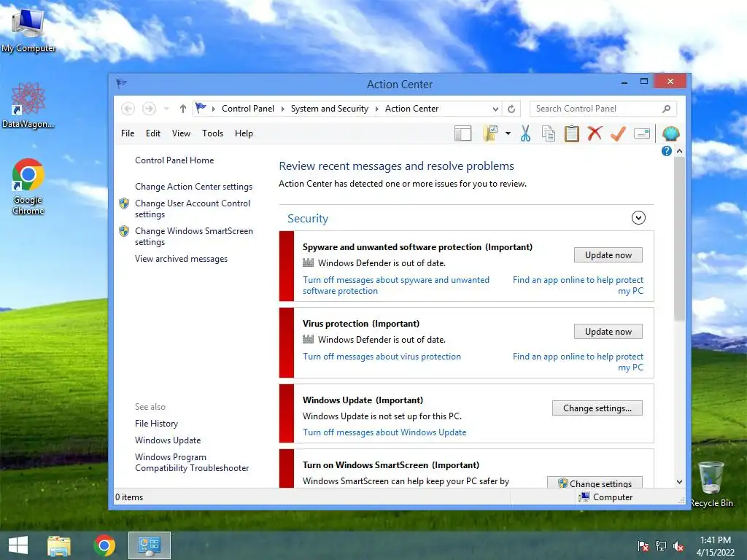
Task: Click the Cut scissors icon
Action: coord(525,134)
